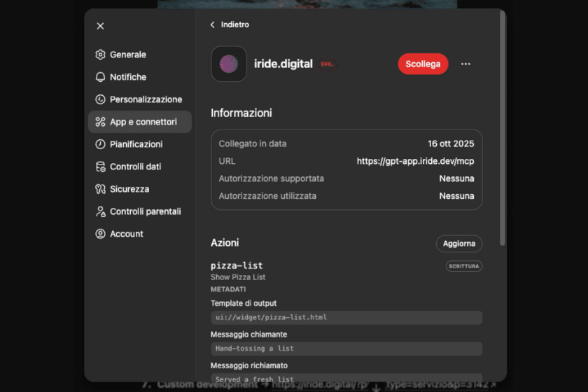Click the Notifiche bell icon
This screenshot has height=392, width=588.
pos(100,77)
